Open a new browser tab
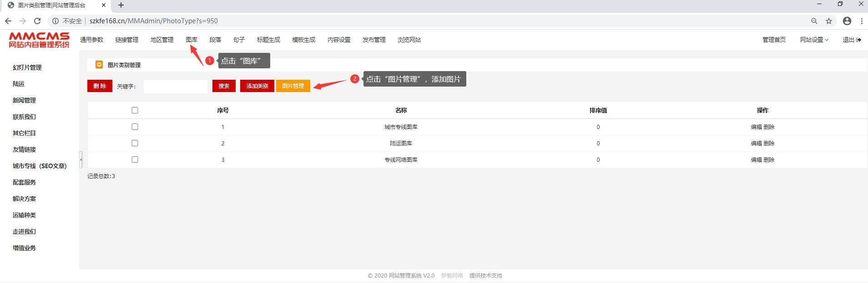 (121, 5)
